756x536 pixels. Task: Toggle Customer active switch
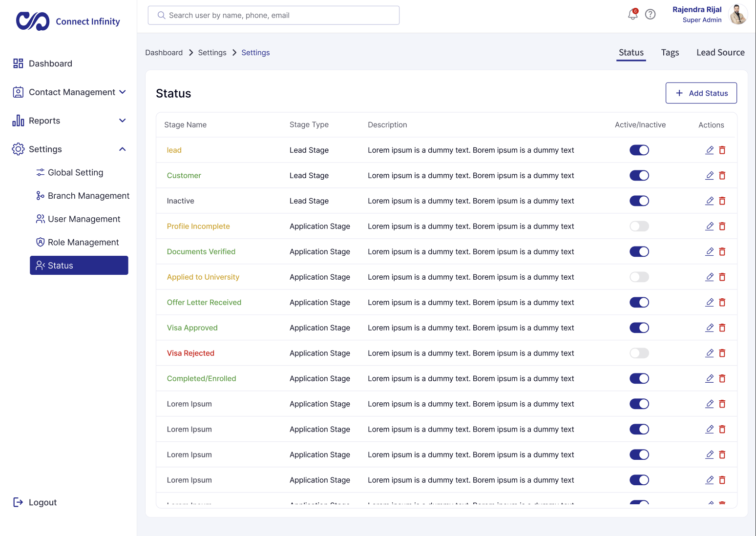pos(639,175)
